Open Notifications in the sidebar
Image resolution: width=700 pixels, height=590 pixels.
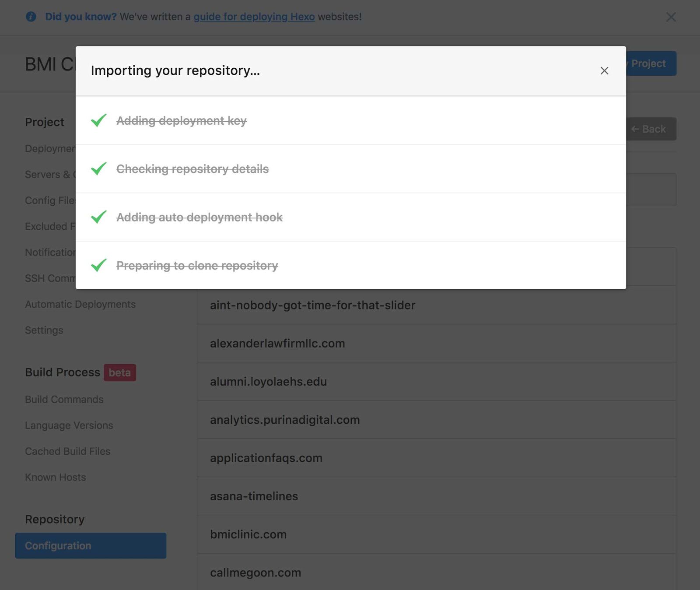(x=50, y=252)
